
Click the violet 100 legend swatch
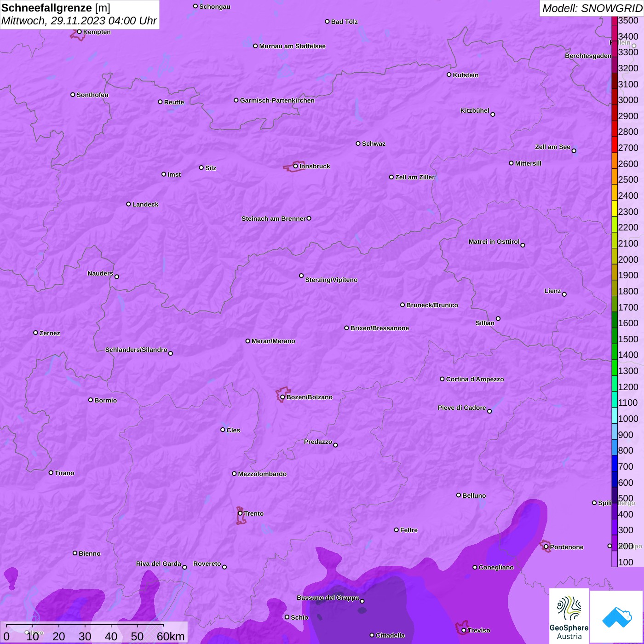tap(615, 558)
